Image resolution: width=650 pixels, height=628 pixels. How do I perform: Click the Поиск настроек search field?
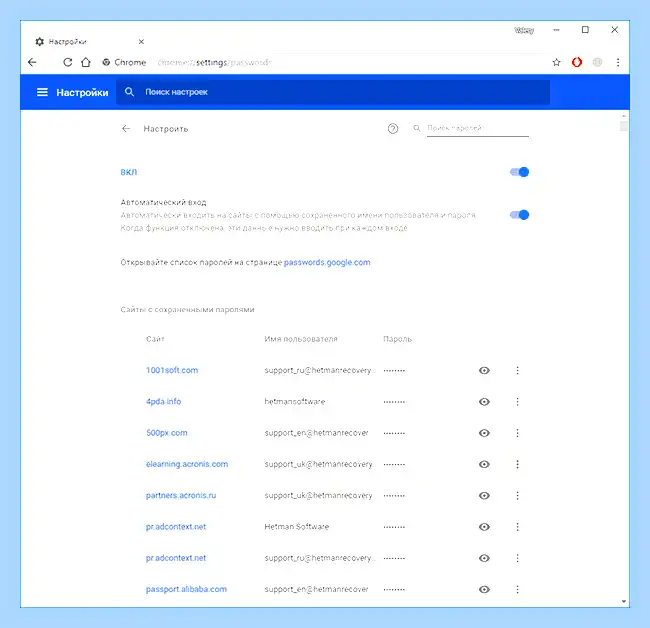(x=333, y=92)
